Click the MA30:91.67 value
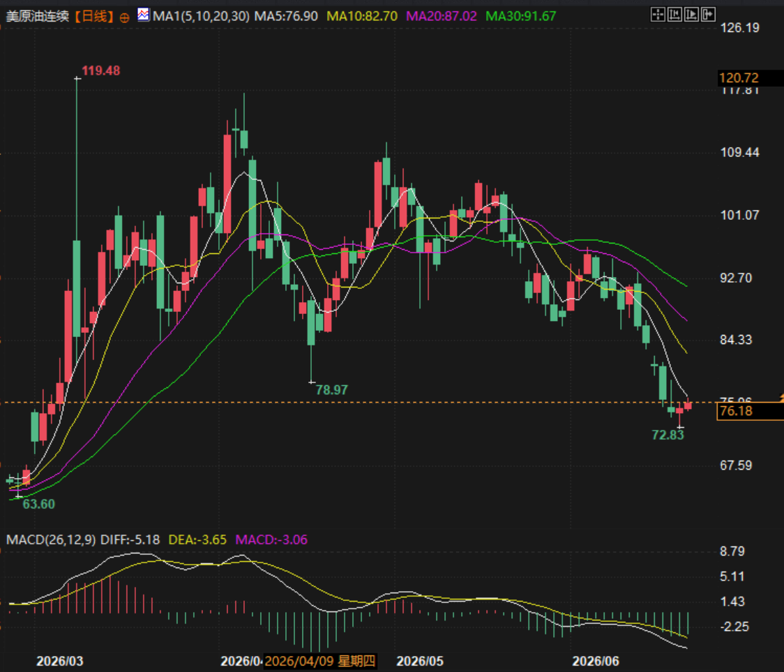Viewport: 784px width, 672px height. (x=521, y=17)
